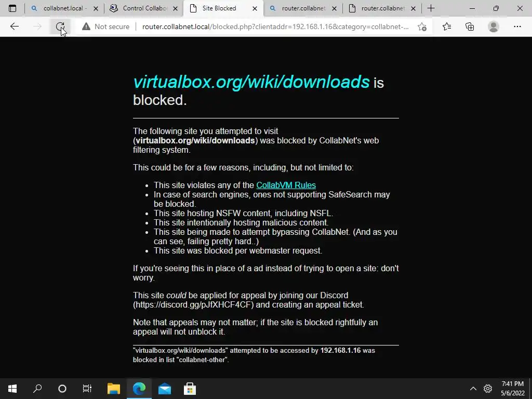
Task: Click the address bar URL
Action: 275,26
